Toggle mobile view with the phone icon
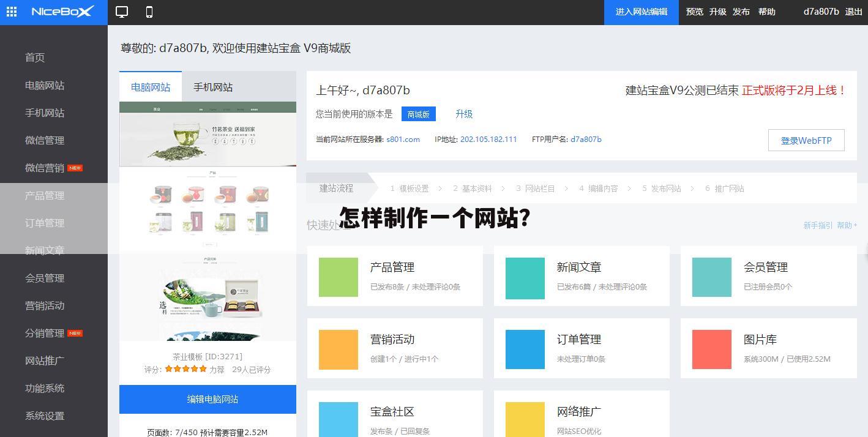The height and width of the screenshot is (437, 868). click(x=148, y=11)
